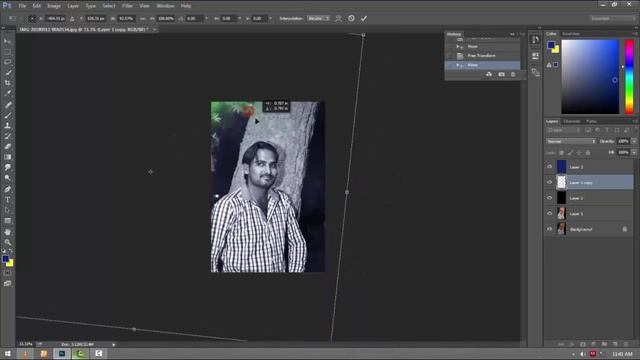Open the Image menu

(54, 6)
